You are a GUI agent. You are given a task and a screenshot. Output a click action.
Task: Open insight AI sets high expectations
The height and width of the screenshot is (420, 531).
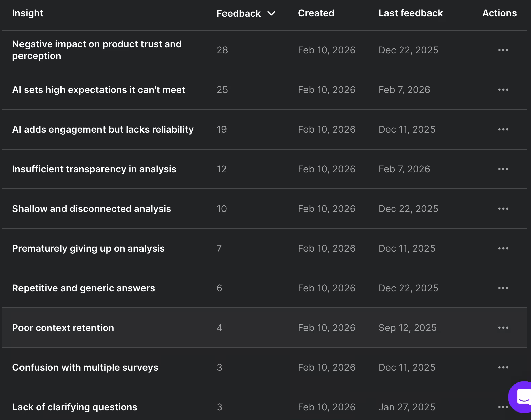pos(98,90)
